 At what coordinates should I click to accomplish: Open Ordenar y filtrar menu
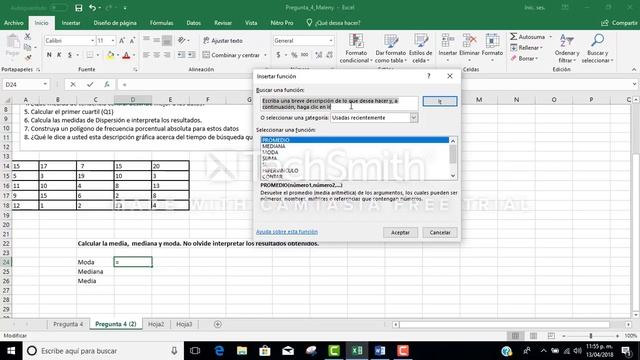tap(567, 48)
